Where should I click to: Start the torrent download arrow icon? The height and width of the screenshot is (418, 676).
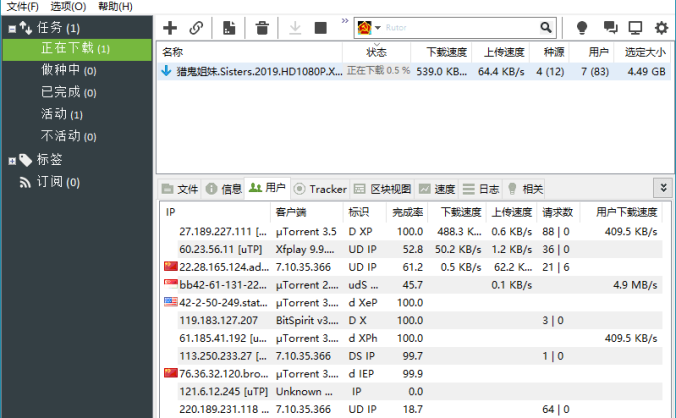tap(295, 28)
